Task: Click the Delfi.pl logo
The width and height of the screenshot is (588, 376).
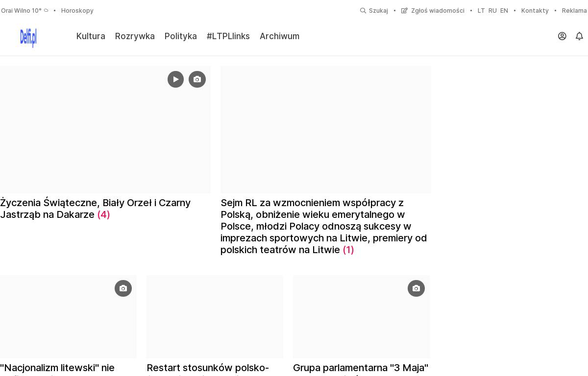Action: pos(28,38)
